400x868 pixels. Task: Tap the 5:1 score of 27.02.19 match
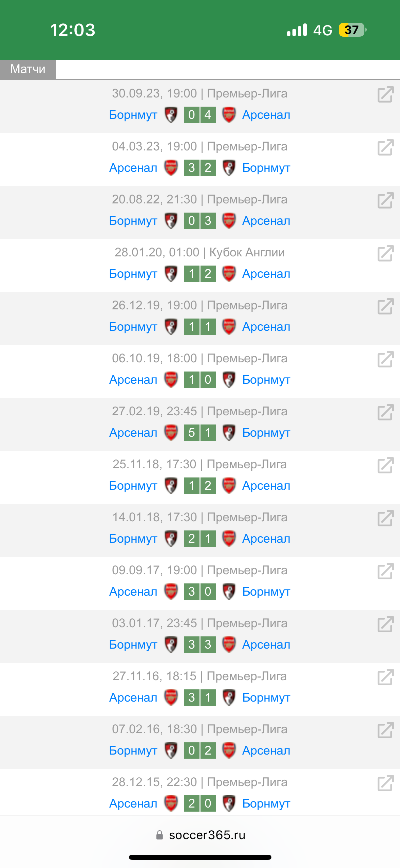click(x=200, y=433)
